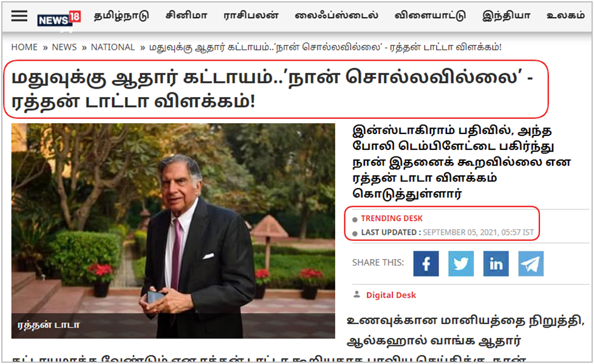Open the NATIONAL breadcrumb link

tap(112, 47)
